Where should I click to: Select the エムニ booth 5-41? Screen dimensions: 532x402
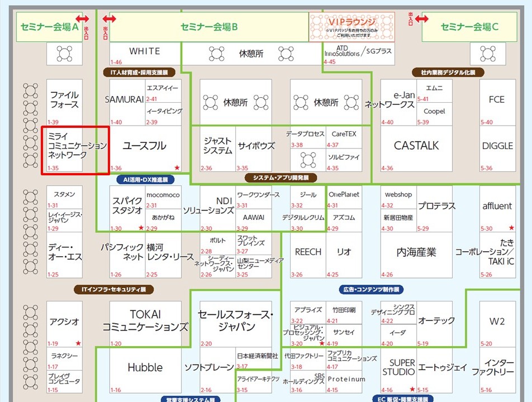coord(434,91)
